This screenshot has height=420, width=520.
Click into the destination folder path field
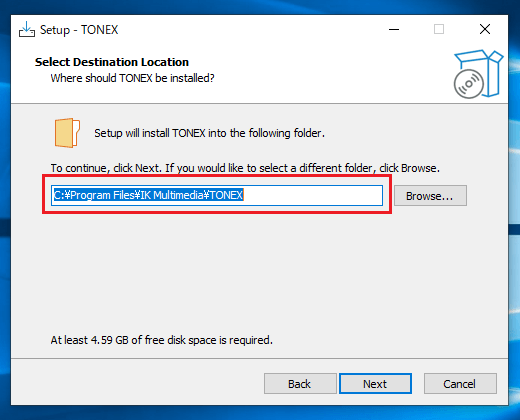click(x=217, y=195)
